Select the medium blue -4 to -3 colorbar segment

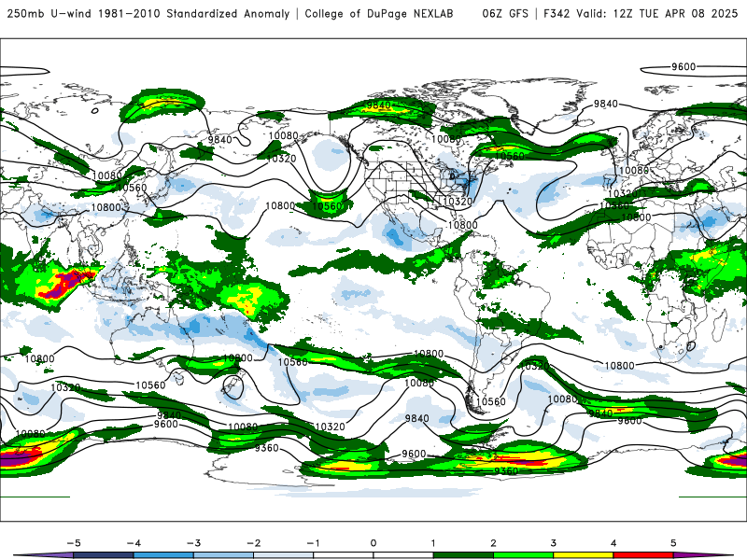[163, 555]
